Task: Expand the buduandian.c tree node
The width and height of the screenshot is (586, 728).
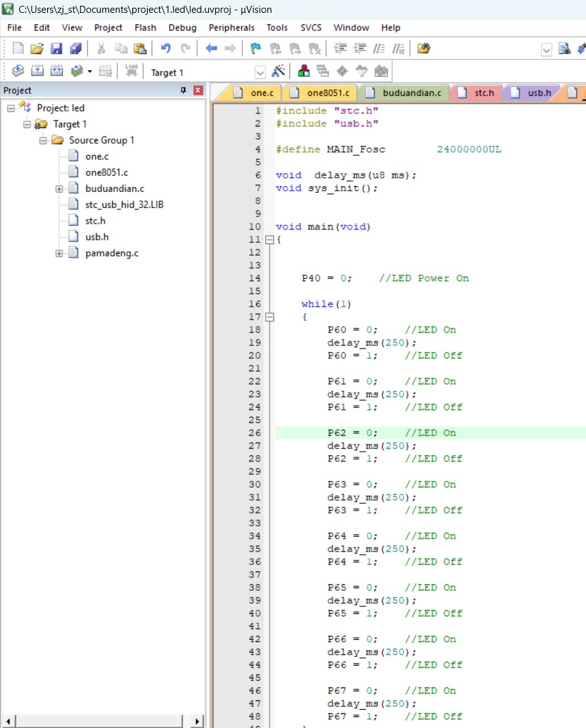Action: (59, 189)
